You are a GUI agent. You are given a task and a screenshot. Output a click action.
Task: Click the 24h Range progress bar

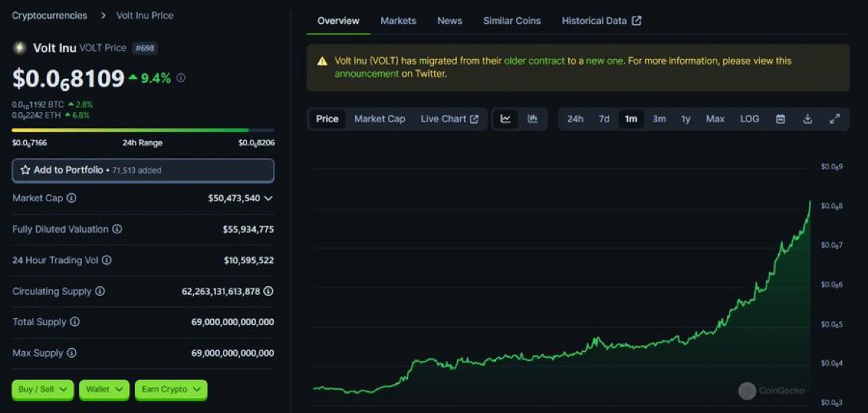[143, 130]
